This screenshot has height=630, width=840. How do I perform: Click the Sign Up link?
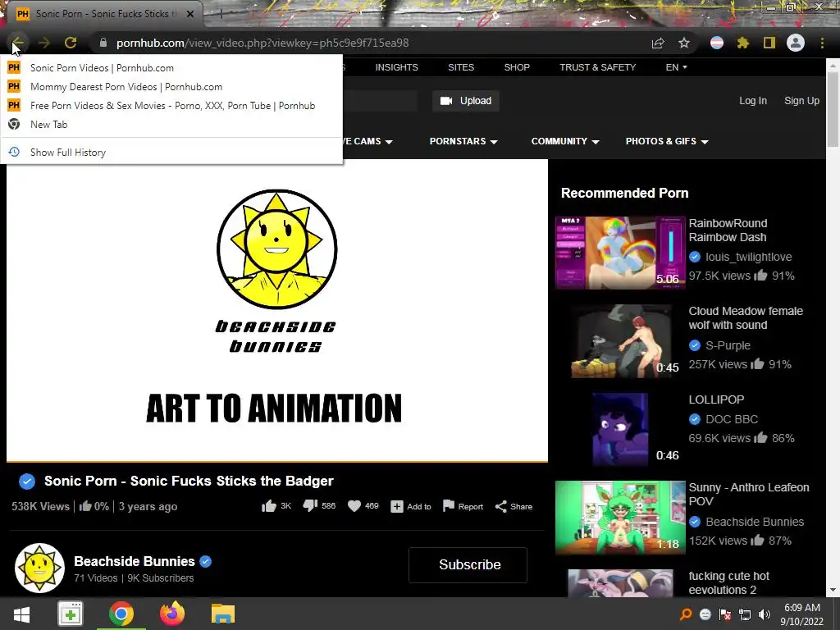(801, 101)
